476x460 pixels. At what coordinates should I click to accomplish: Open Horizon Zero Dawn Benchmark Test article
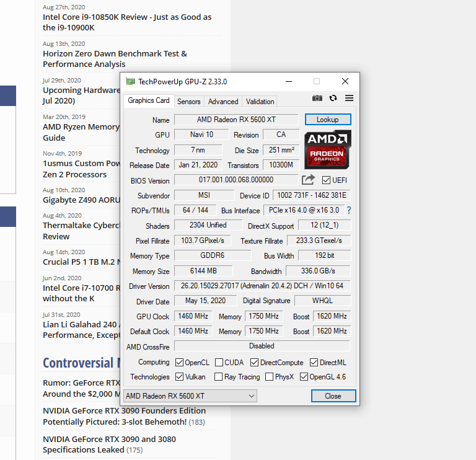tap(115, 59)
